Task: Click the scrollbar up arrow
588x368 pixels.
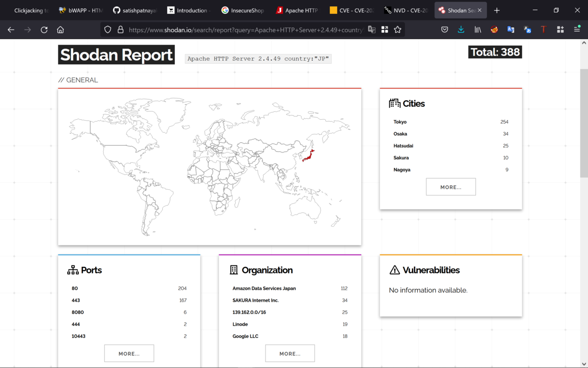Action: pyautogui.click(x=584, y=43)
